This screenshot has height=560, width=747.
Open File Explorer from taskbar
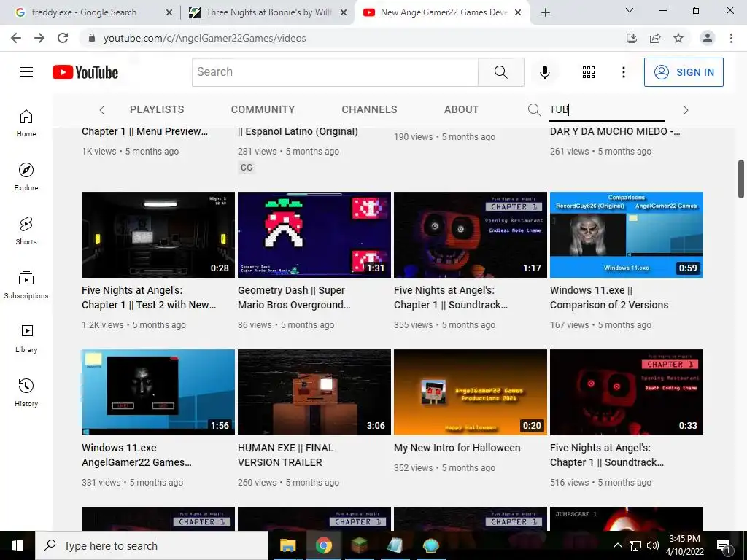(287, 545)
